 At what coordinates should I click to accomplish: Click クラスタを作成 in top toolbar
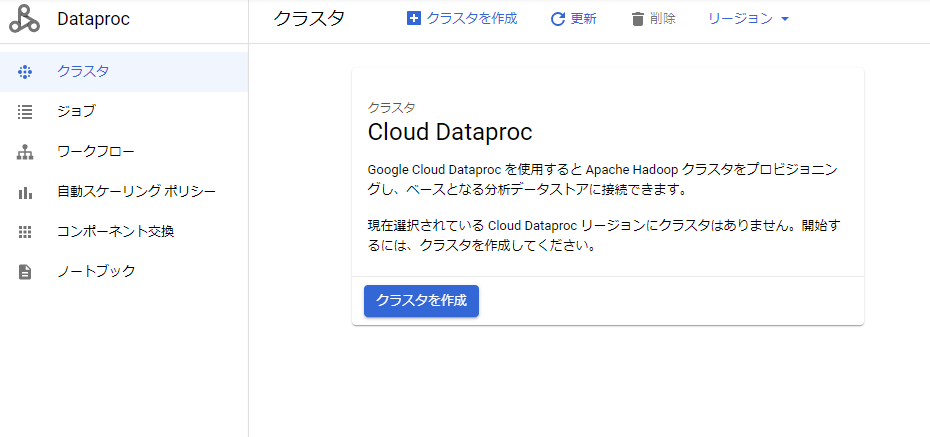pos(462,18)
